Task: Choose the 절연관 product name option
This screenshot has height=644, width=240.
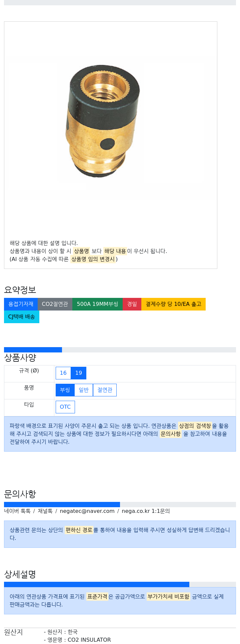Action: click(105, 390)
